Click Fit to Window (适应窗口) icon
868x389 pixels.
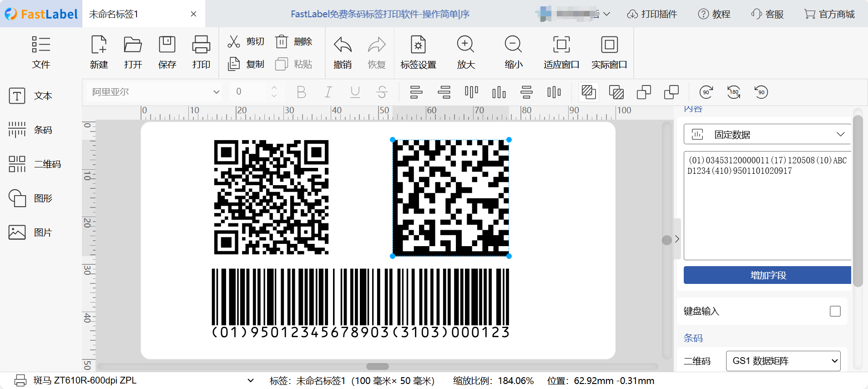click(561, 45)
